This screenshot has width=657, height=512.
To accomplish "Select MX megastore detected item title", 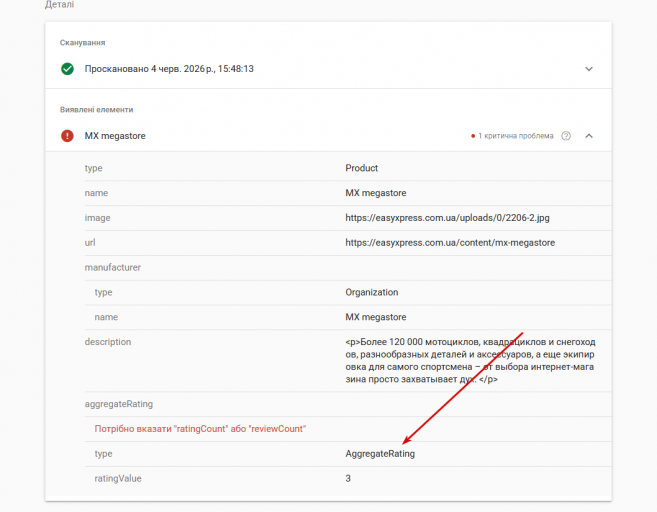I will coord(115,136).
